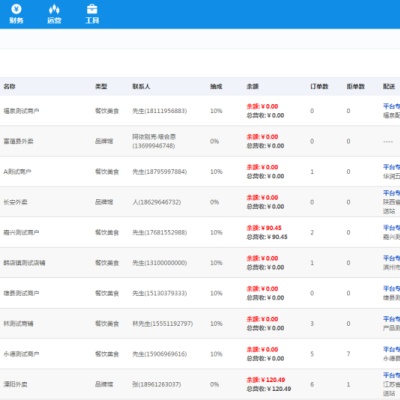
Task: Select merchant name 长安外卖
Action: (x=15, y=202)
